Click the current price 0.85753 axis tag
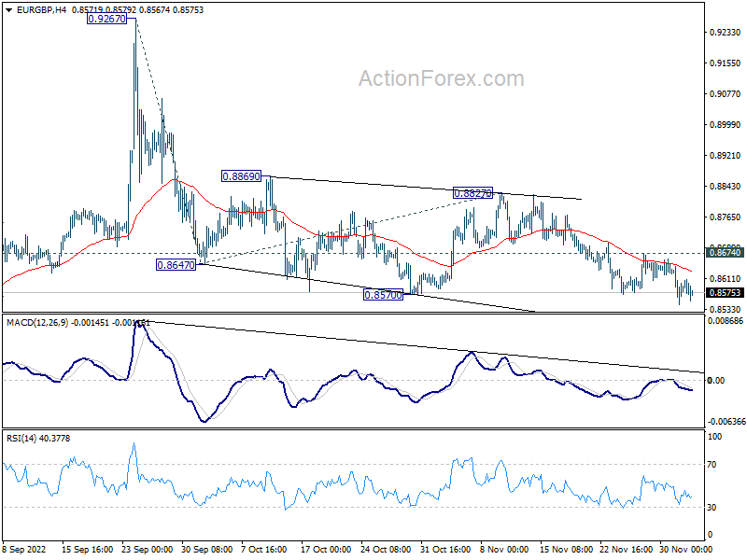The width and height of the screenshot is (747, 560). pyautogui.click(x=726, y=293)
